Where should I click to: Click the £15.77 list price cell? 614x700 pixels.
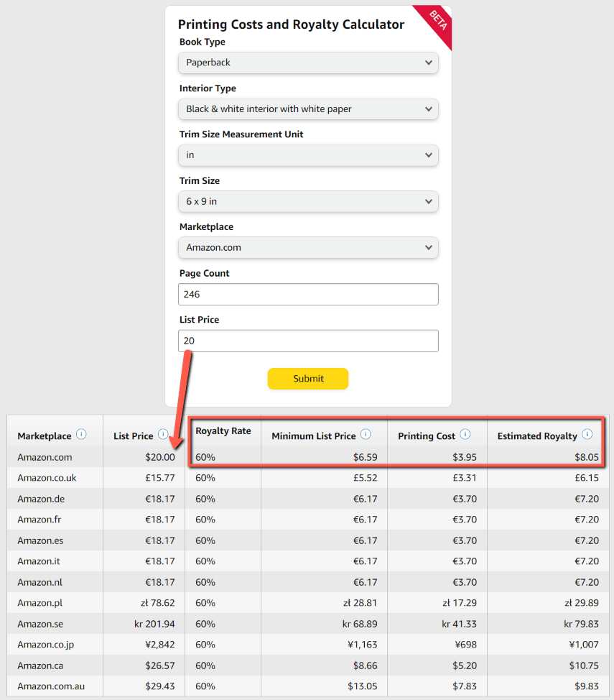(159, 478)
